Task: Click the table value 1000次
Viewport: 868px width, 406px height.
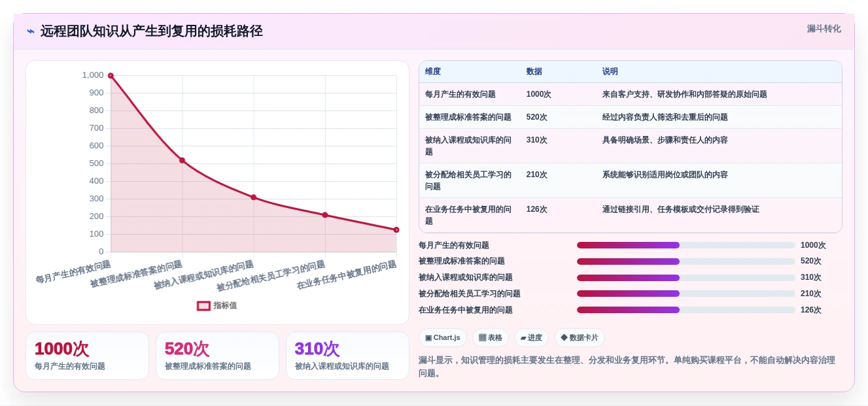Action: pyautogui.click(x=539, y=95)
